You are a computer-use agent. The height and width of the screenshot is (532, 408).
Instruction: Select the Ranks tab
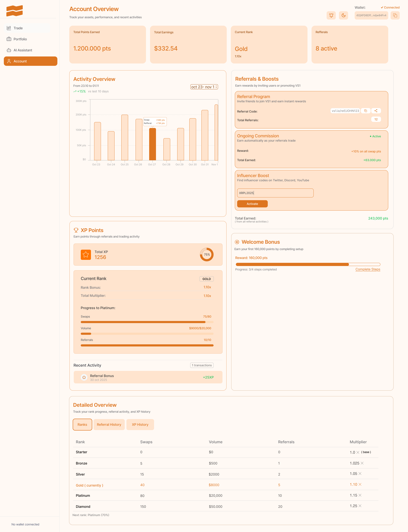82,425
